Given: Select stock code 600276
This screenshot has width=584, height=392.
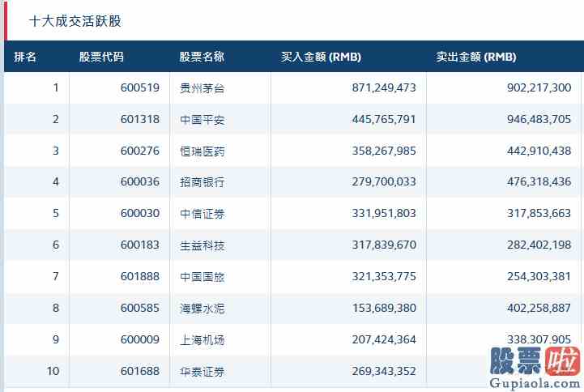Looking at the screenshot, I should pos(140,151).
